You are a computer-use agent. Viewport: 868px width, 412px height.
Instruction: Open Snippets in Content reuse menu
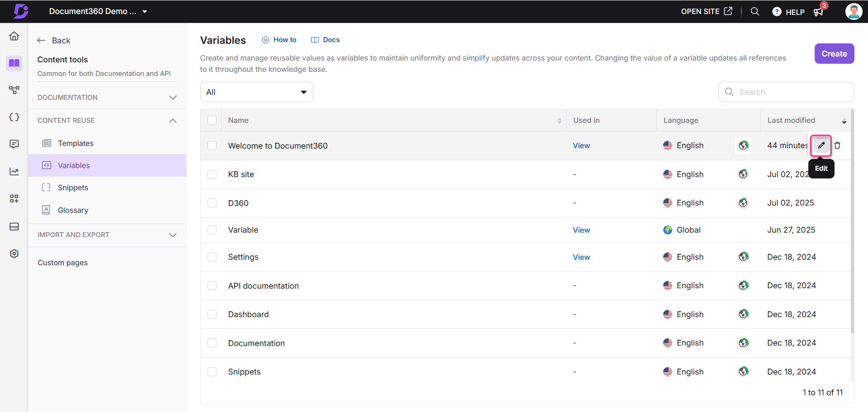pyautogui.click(x=107, y=187)
